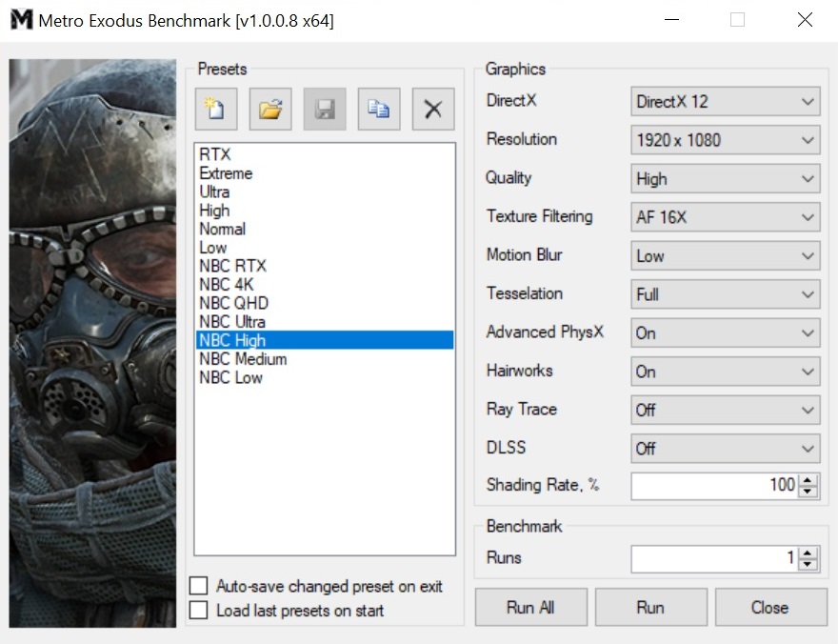Image resolution: width=838 pixels, height=644 pixels.
Task: Click into the Shading Rate value field
Action: click(715, 485)
